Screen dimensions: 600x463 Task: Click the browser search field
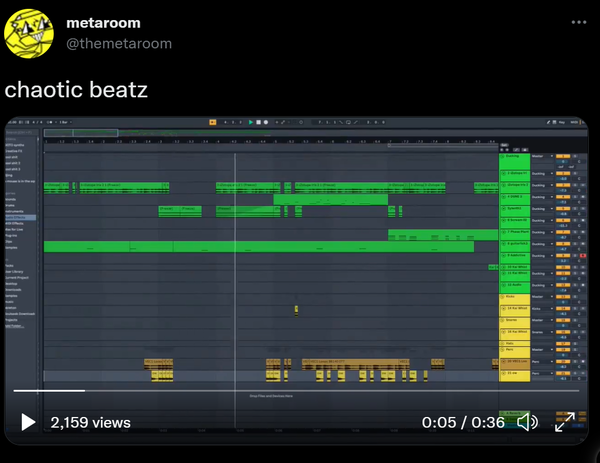(22, 132)
